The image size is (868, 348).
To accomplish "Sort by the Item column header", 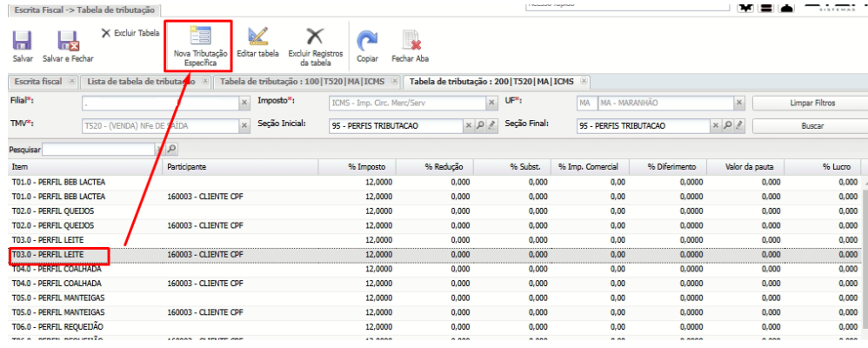I will (x=86, y=167).
